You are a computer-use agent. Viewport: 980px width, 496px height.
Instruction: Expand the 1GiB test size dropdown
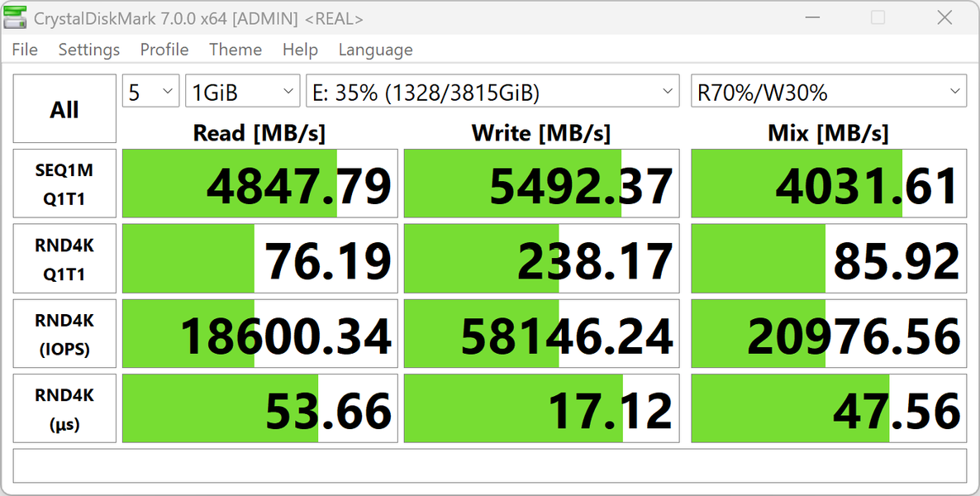242,92
